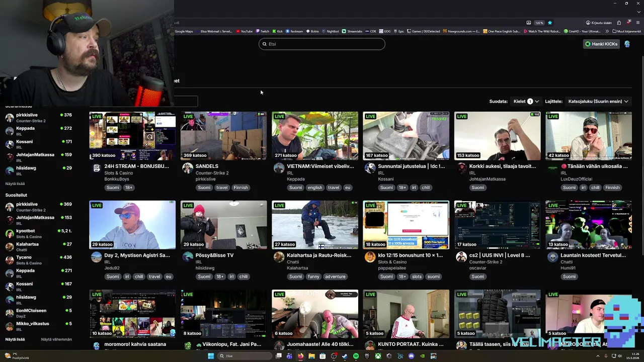Select the Finnish tag under SANDELS
The image size is (644, 362).
(240, 188)
